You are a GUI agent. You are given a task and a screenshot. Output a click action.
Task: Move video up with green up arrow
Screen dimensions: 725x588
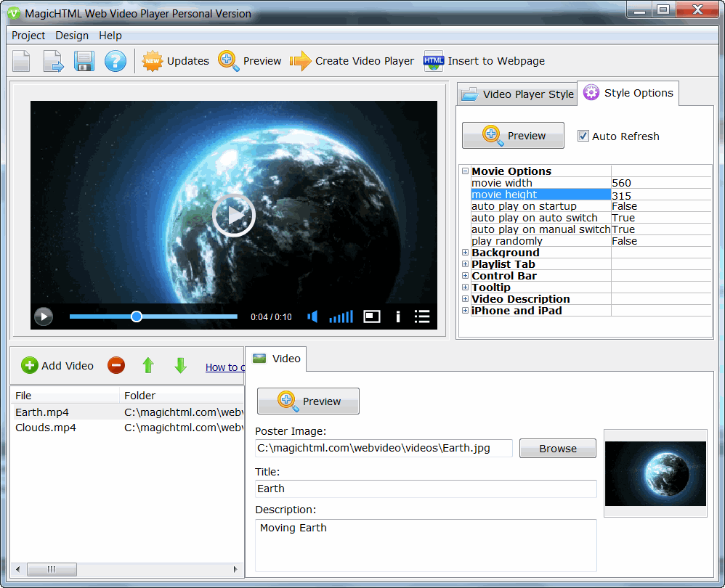click(148, 365)
